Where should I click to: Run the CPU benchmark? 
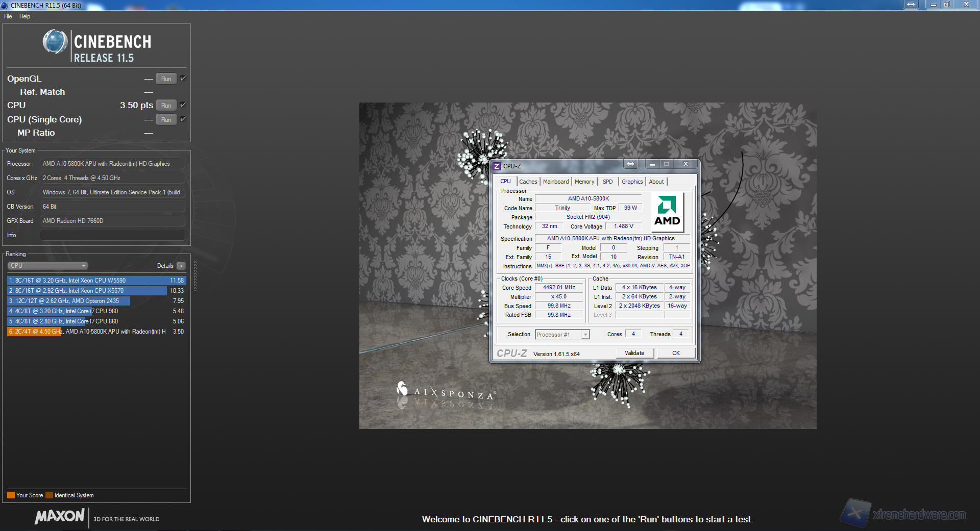[166, 106]
